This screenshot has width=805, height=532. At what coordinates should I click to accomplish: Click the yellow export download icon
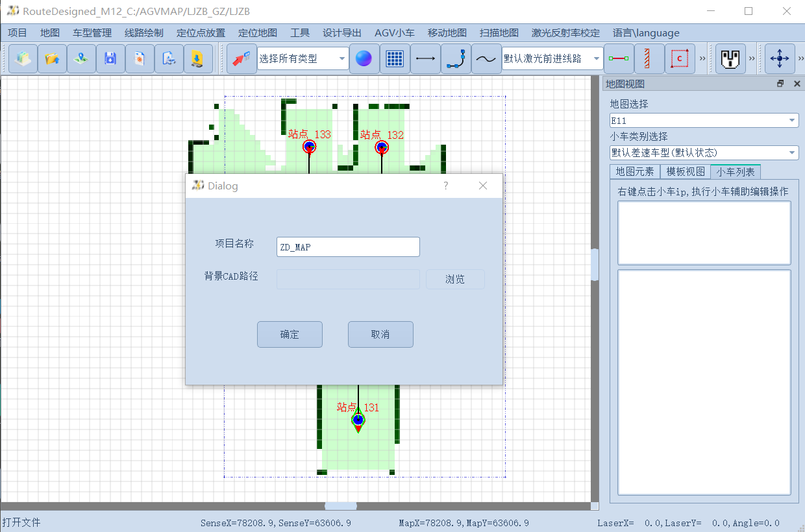pyautogui.click(x=198, y=58)
